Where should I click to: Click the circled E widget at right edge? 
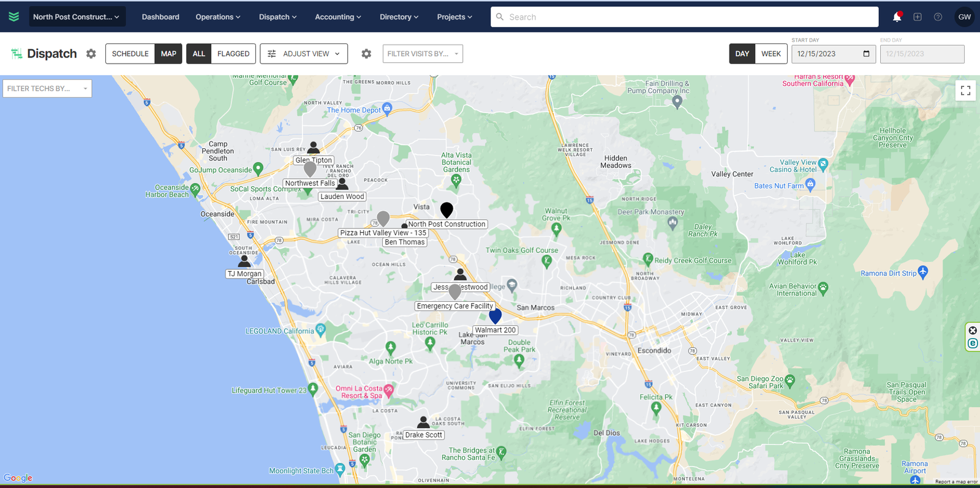tap(973, 343)
